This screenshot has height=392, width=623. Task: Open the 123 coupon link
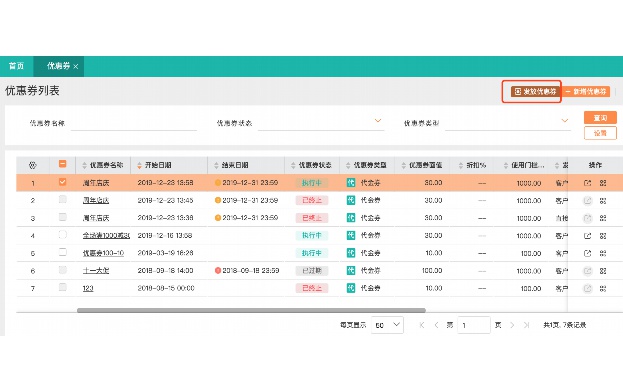click(x=88, y=288)
